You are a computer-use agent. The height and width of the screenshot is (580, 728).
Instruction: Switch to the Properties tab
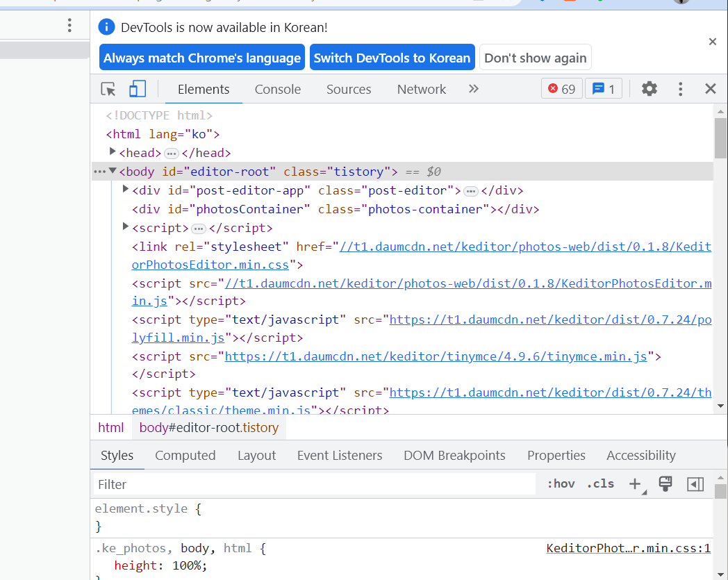[x=556, y=455]
